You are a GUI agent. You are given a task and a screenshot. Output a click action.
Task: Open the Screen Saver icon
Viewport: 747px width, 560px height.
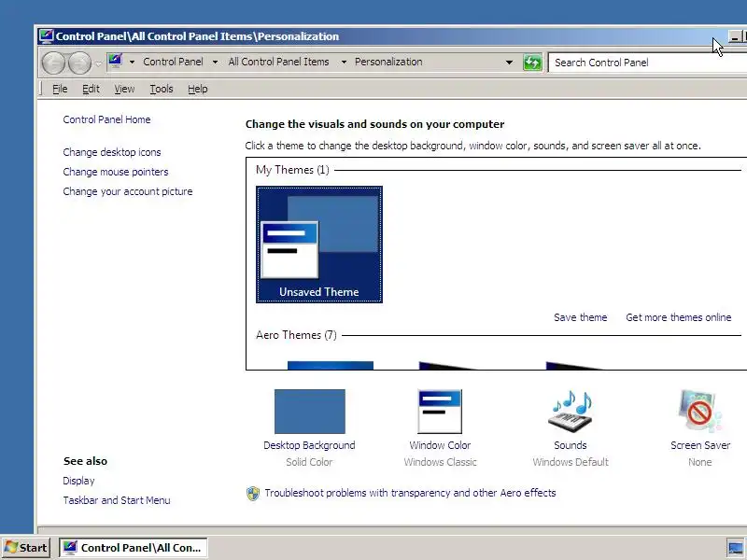(700, 412)
